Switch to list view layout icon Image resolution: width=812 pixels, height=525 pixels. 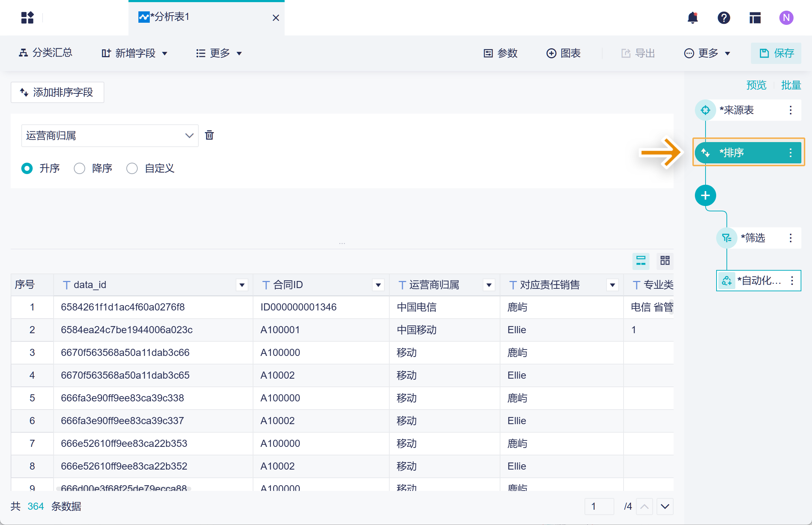click(641, 261)
